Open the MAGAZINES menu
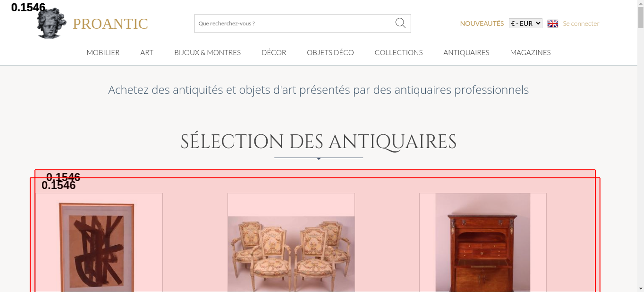 click(530, 52)
